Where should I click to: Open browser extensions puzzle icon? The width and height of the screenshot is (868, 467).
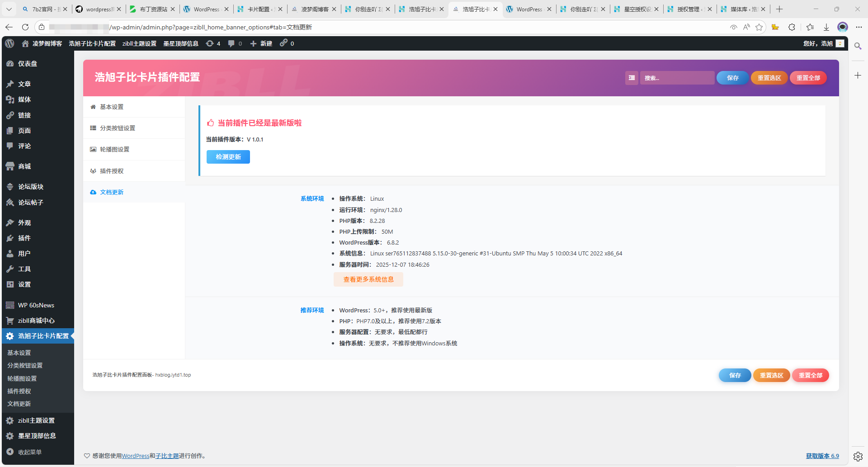tap(792, 27)
